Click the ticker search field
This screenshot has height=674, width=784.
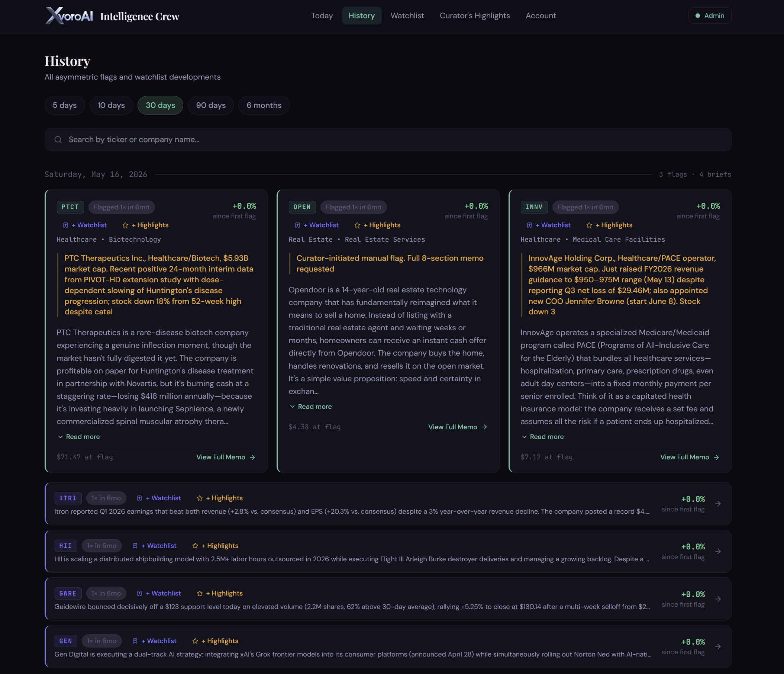(x=388, y=140)
